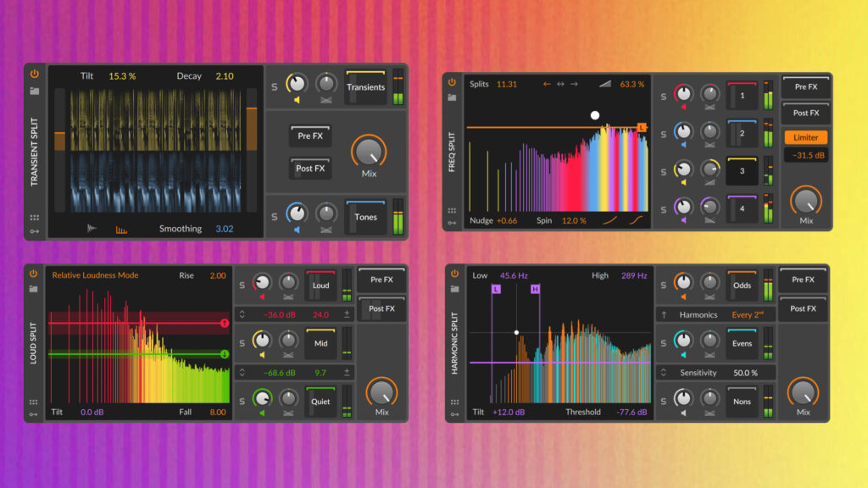Click the Decay value field
Image resolution: width=868 pixels, height=488 pixels.
point(224,76)
